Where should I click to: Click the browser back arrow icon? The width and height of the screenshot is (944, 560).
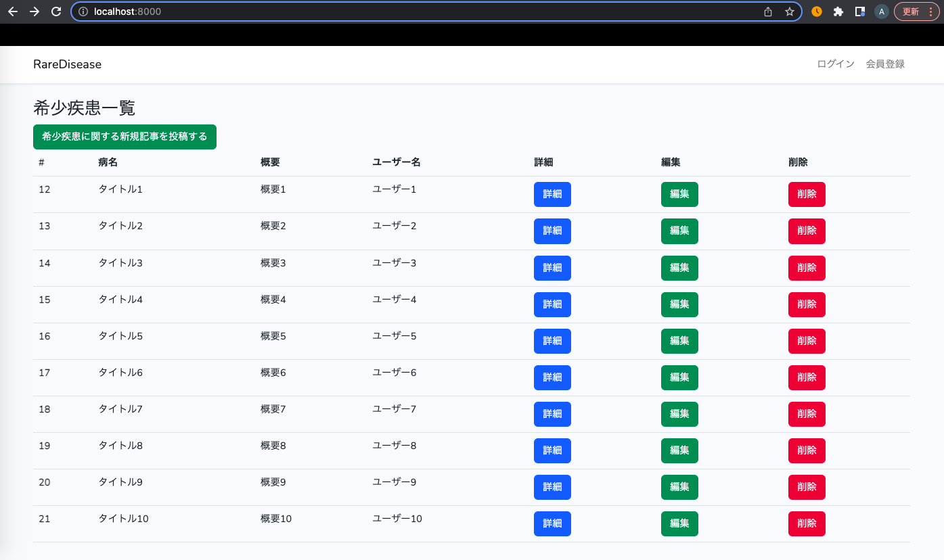(x=12, y=11)
